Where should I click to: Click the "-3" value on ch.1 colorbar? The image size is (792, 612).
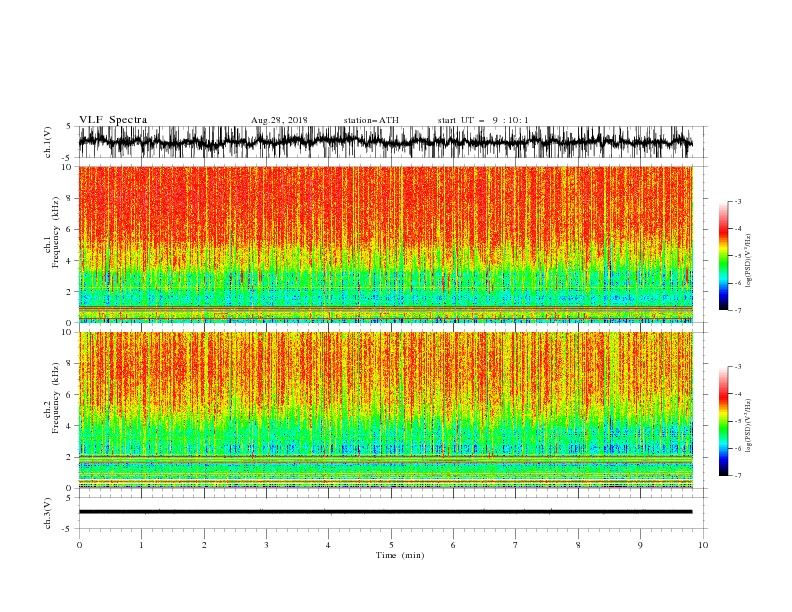point(737,201)
